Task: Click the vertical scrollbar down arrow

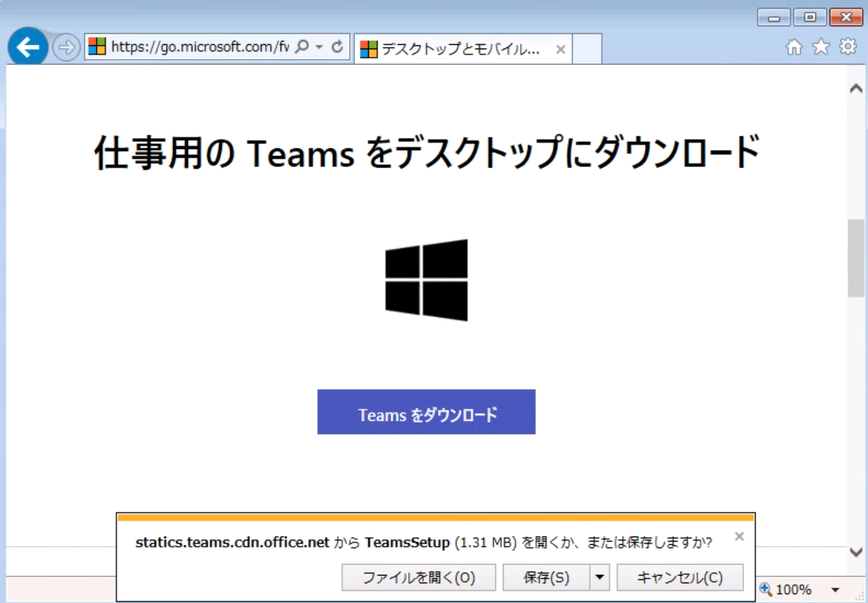Action: point(856,552)
